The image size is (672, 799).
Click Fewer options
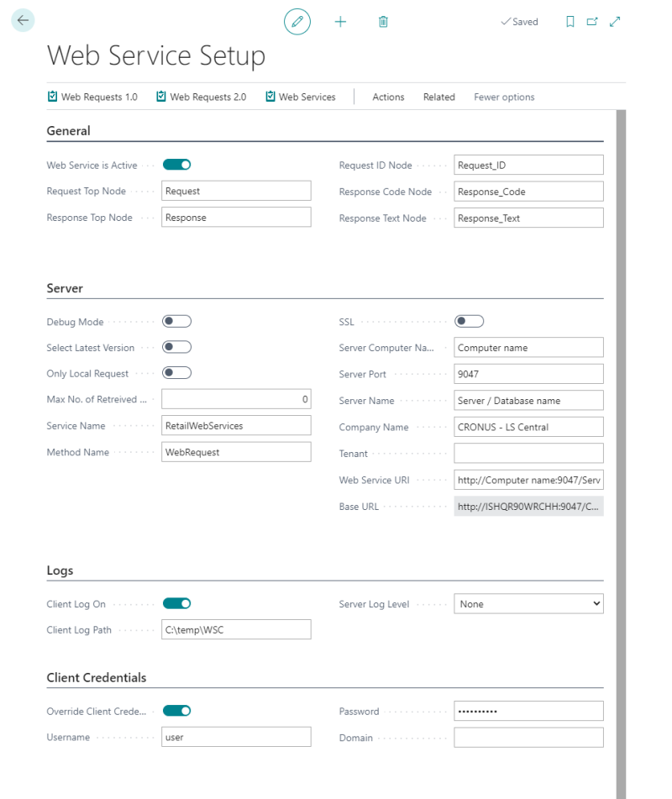[504, 97]
